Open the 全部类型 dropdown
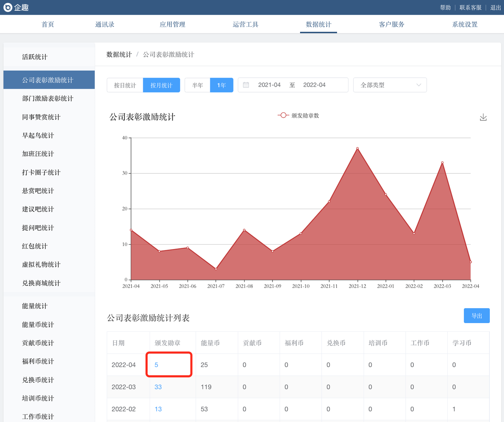 coord(390,85)
